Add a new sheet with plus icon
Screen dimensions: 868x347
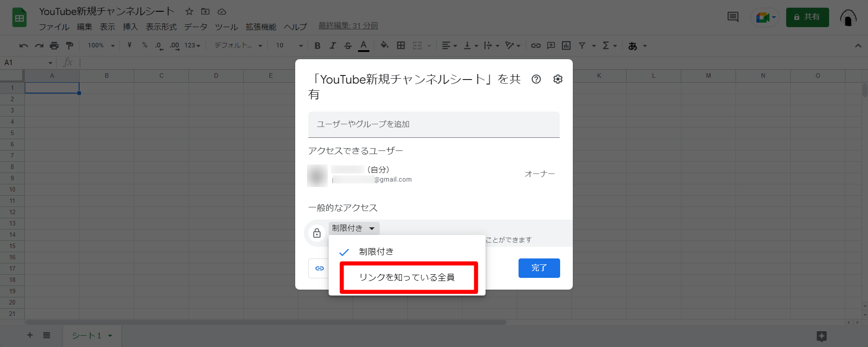pyautogui.click(x=30, y=335)
